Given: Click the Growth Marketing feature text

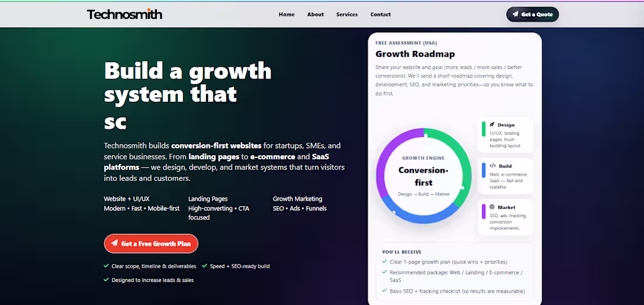Looking at the screenshot, I should (x=297, y=199).
